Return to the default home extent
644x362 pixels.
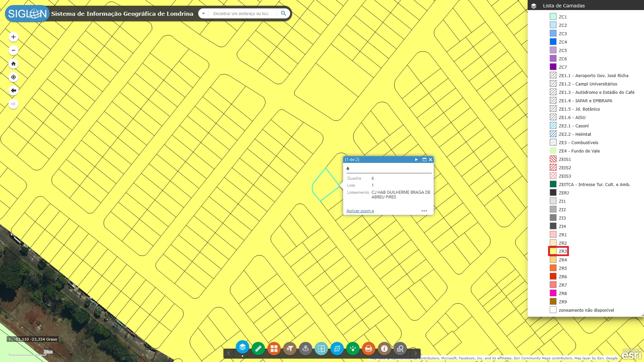pyautogui.click(x=13, y=64)
